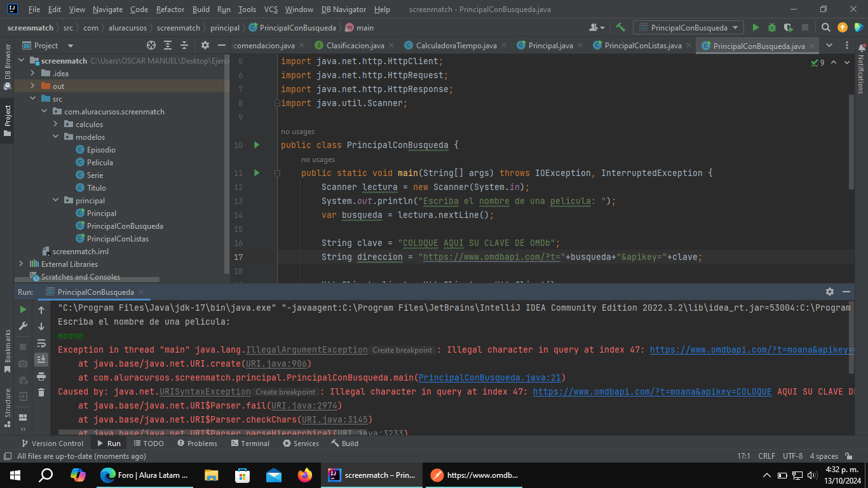Image resolution: width=868 pixels, height=488 pixels.
Task: Show hidden editor tabs chevron
Action: click(828, 45)
